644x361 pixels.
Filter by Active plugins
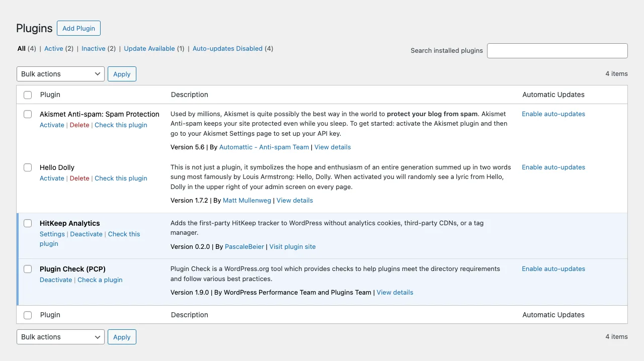coord(53,49)
